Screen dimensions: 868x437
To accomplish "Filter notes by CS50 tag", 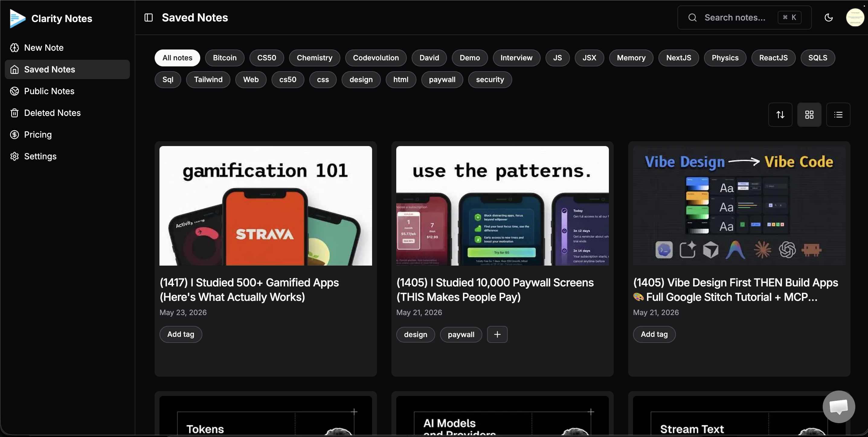I will point(267,58).
